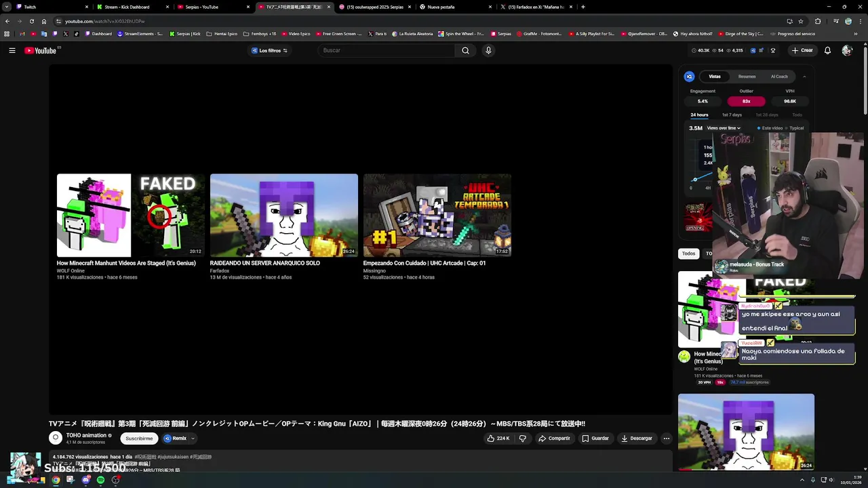
Task: Switch to Stream - Kick Dashboard tab
Action: click(x=132, y=7)
